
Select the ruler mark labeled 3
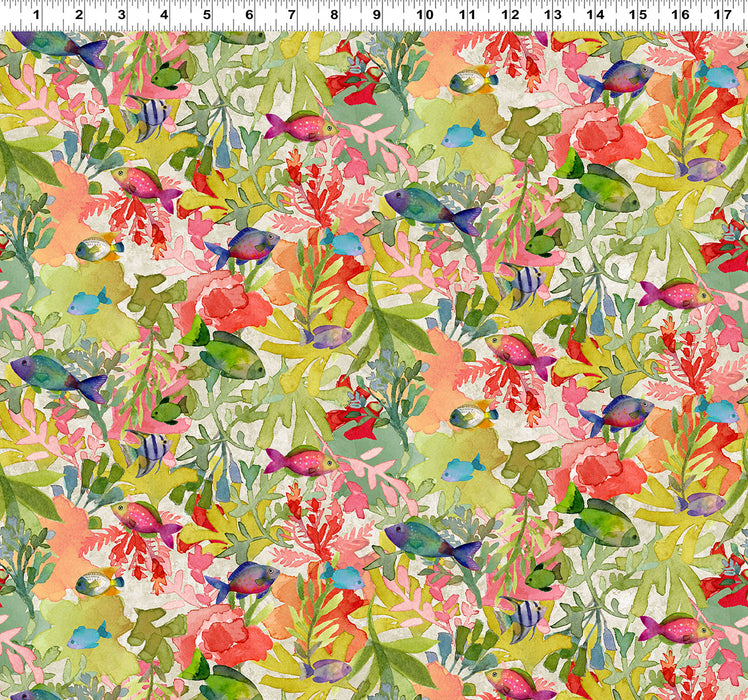coord(121,15)
